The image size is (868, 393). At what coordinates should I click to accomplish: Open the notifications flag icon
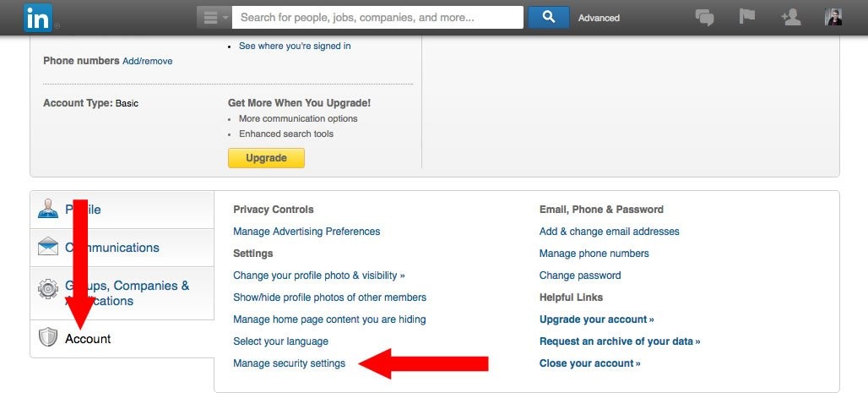[x=746, y=17]
